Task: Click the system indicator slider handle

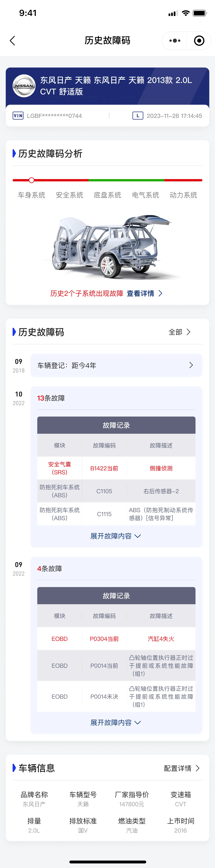Action: click(31, 180)
